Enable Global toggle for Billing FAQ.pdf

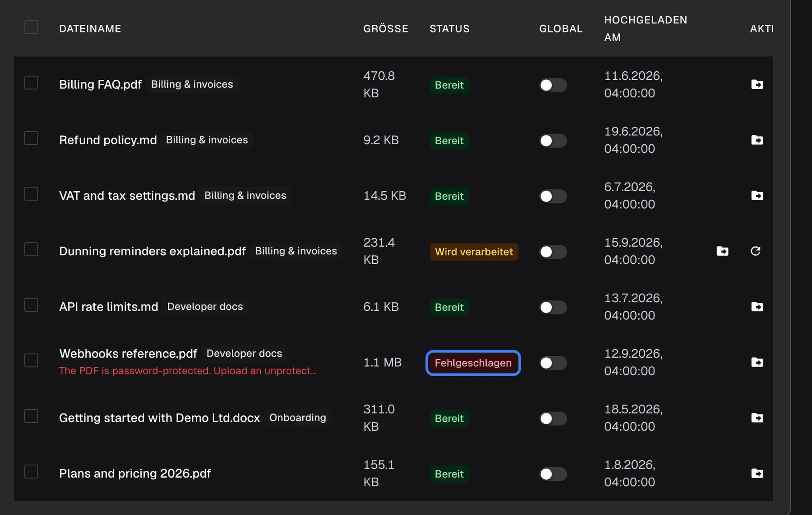553,85
